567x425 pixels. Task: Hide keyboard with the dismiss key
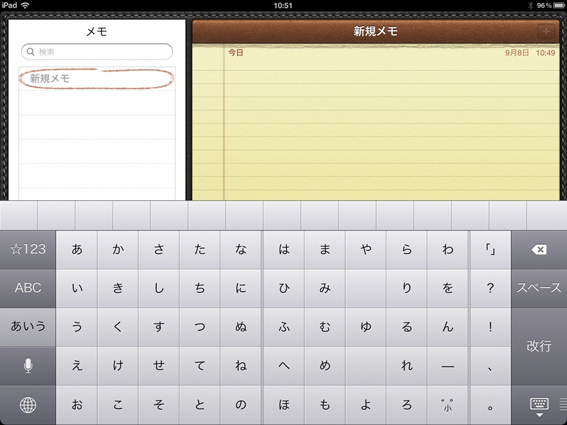click(x=539, y=405)
